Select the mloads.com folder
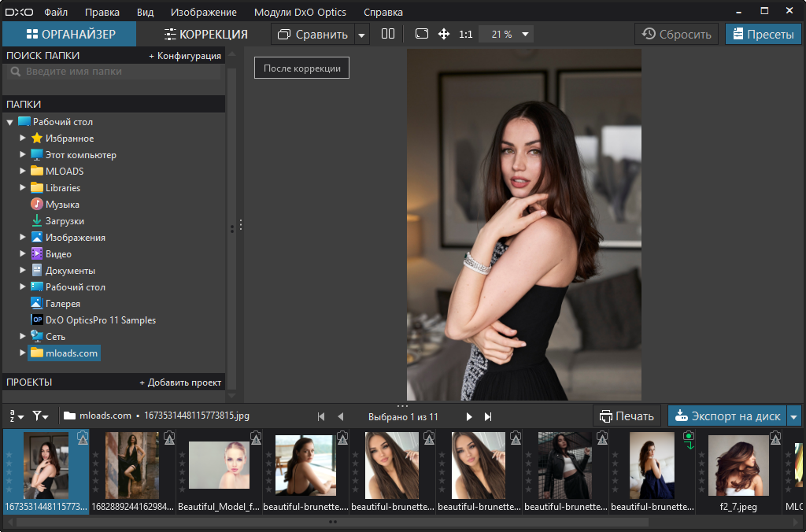The height and width of the screenshot is (532, 806). pyautogui.click(x=65, y=353)
